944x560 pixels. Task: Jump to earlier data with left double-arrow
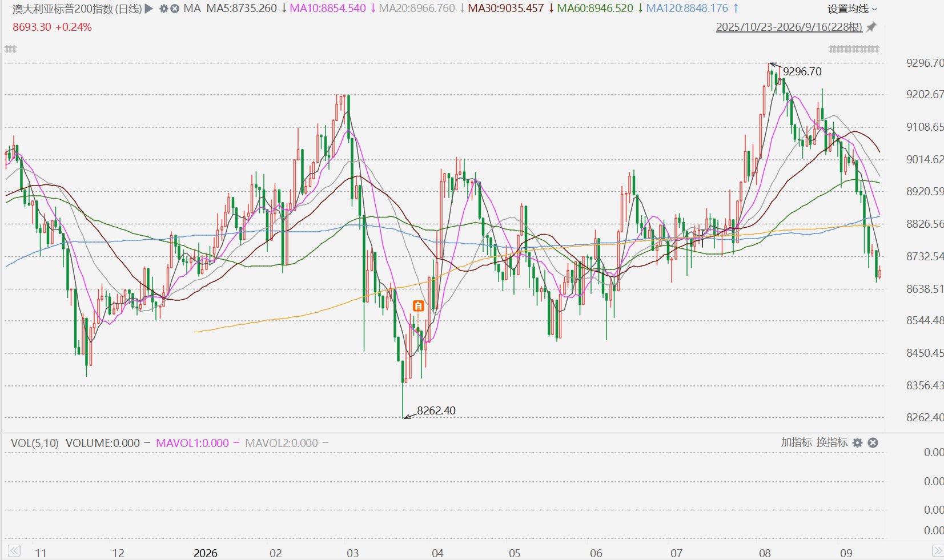point(14,551)
